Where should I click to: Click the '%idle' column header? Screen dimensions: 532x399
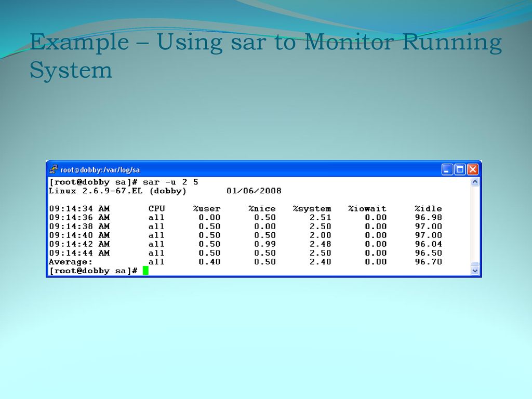(x=428, y=209)
